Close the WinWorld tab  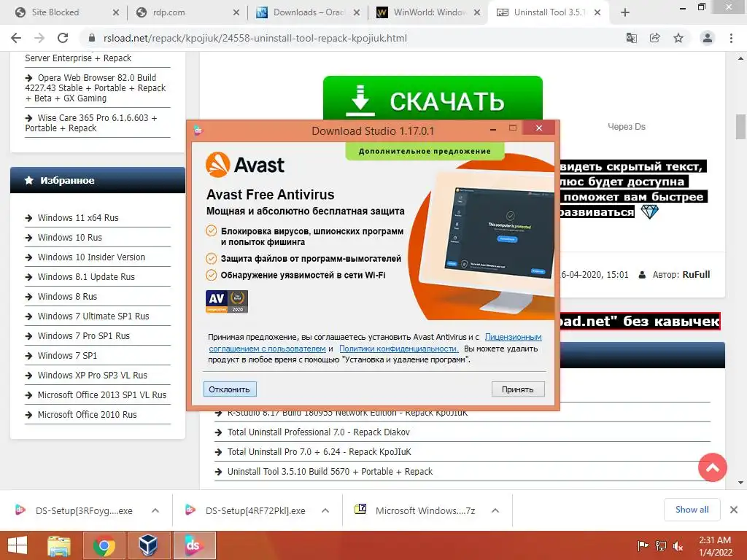(477, 13)
